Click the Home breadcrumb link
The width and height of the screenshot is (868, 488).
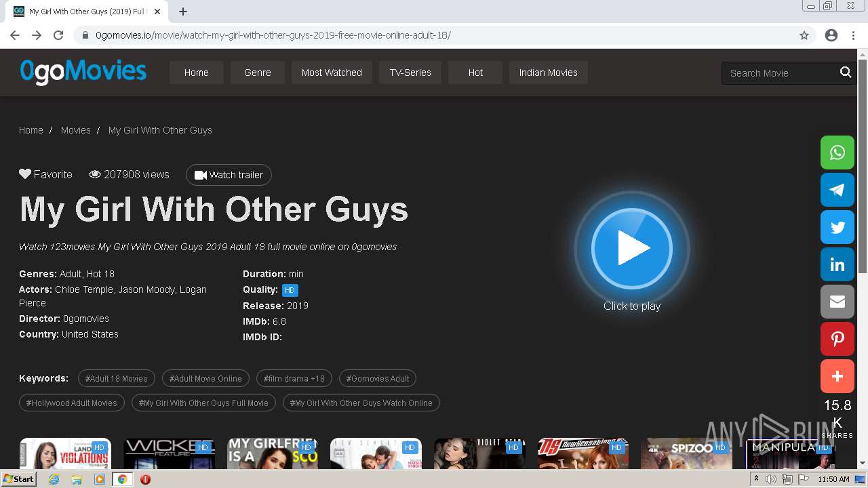pos(31,130)
